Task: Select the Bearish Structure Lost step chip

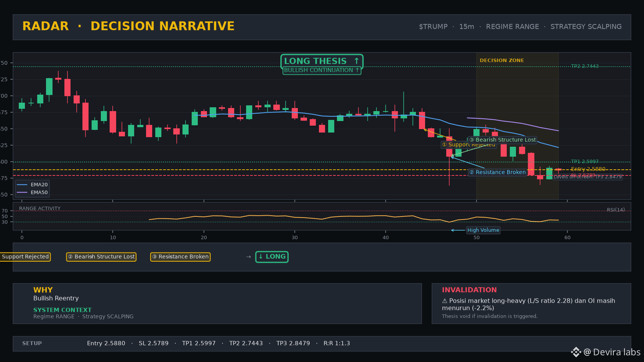Action: [101, 257]
